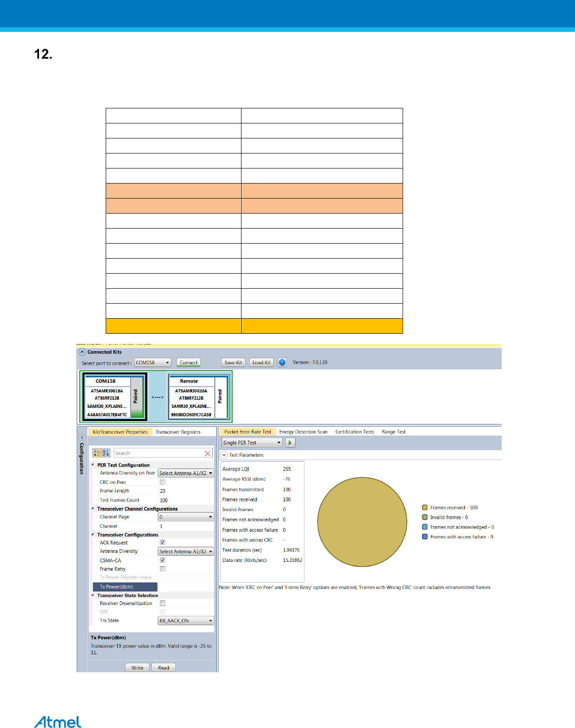
Task: Enable the Receiver Desensitization checkbox
Action: [x=163, y=603]
